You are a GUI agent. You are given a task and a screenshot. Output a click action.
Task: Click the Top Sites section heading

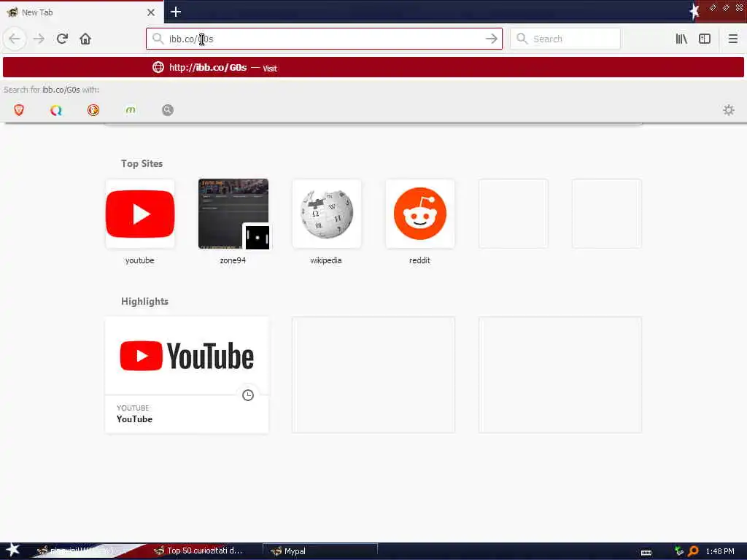[x=142, y=163]
